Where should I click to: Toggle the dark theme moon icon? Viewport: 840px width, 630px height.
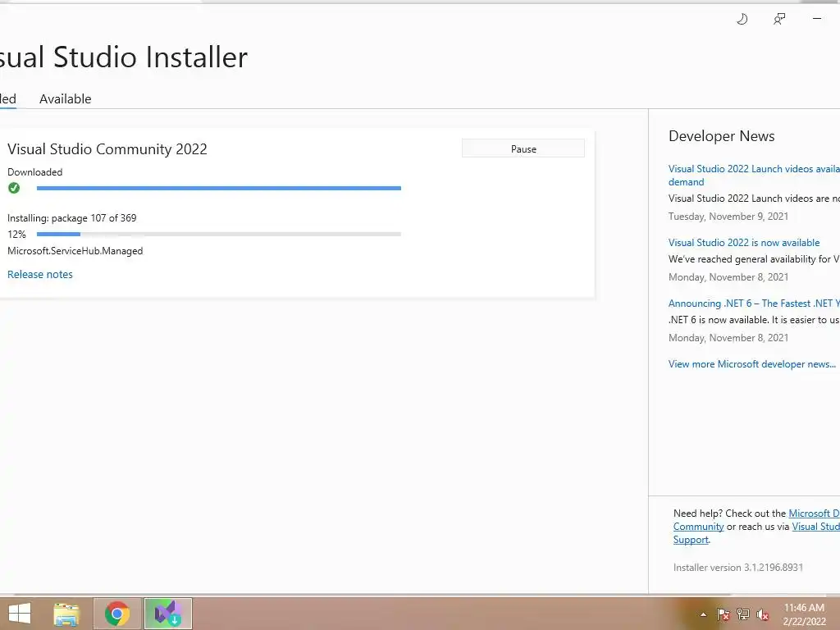click(x=742, y=20)
